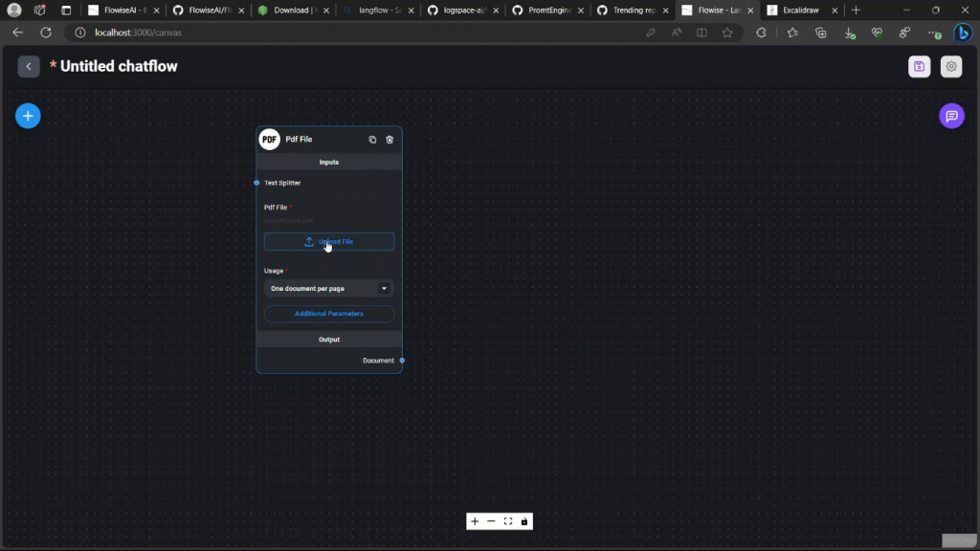Image resolution: width=980 pixels, height=551 pixels.
Task: Open Downloads icon
Action: coord(850,33)
